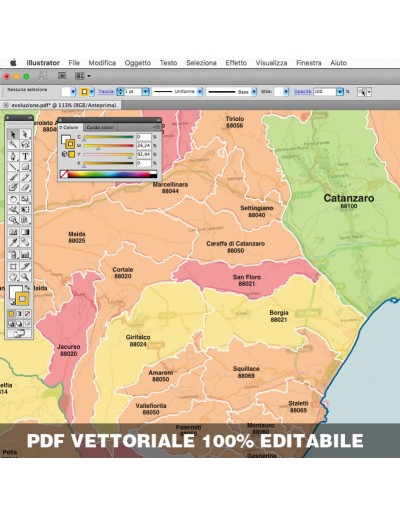Expand the stroke weight 1 pt dropdown
Image resolution: width=400 pixels, height=517 pixels.
[145, 92]
